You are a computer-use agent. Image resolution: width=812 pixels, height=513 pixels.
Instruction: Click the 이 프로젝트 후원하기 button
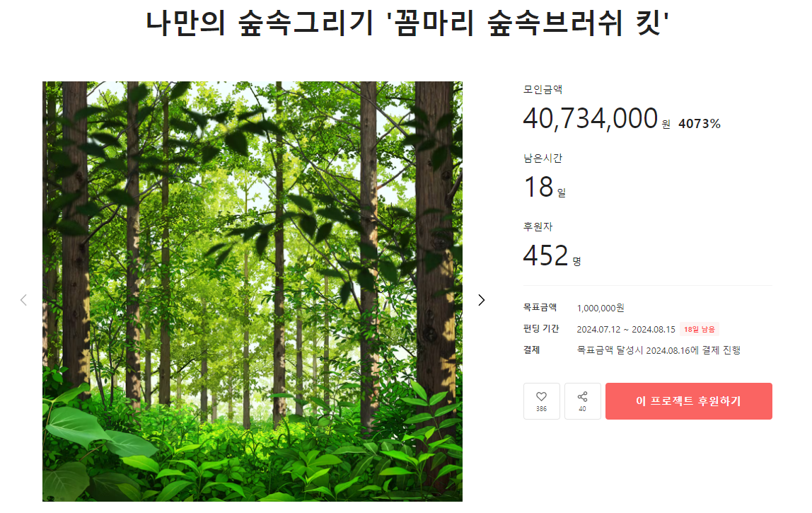689,401
